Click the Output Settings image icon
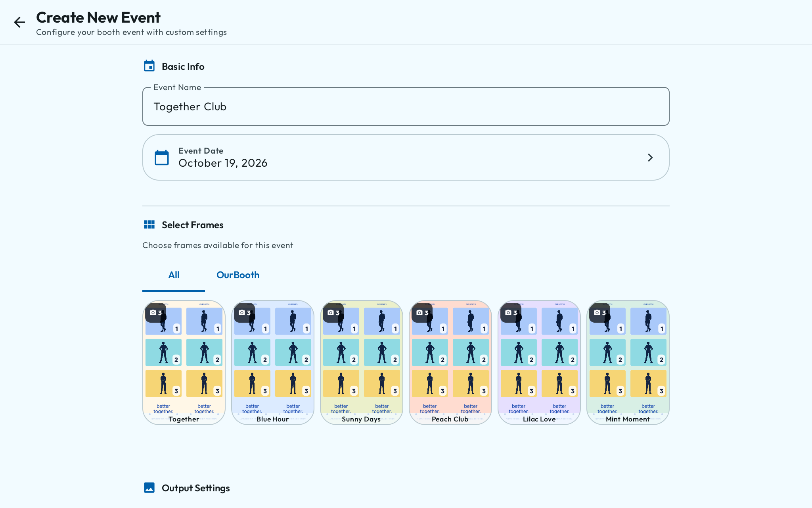The width and height of the screenshot is (812, 508). (x=149, y=488)
